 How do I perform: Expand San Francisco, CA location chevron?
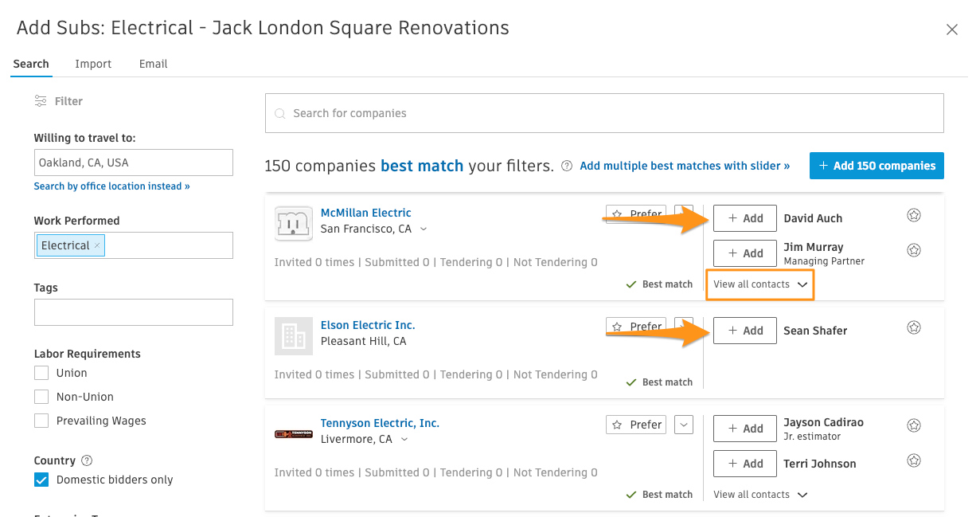pos(424,229)
